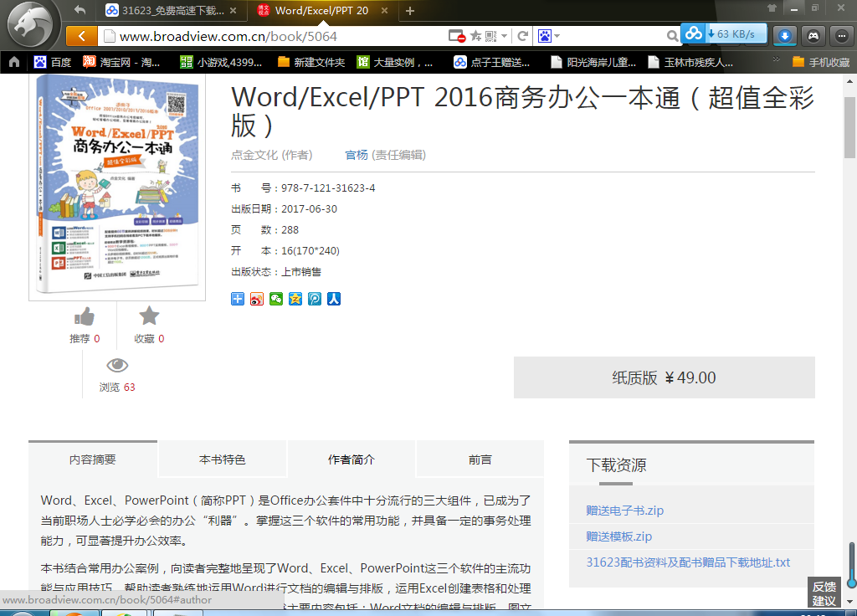Click publication date 2017-06-30

[x=309, y=208]
